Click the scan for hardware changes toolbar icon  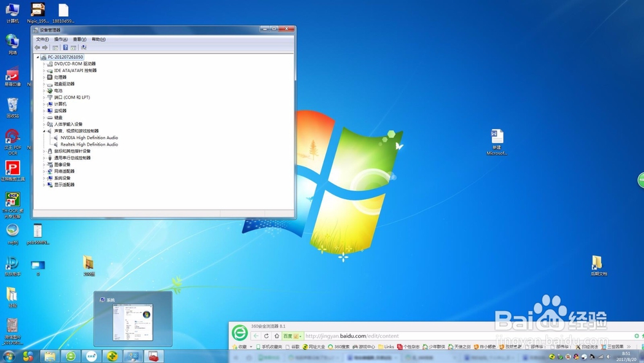coord(83,48)
